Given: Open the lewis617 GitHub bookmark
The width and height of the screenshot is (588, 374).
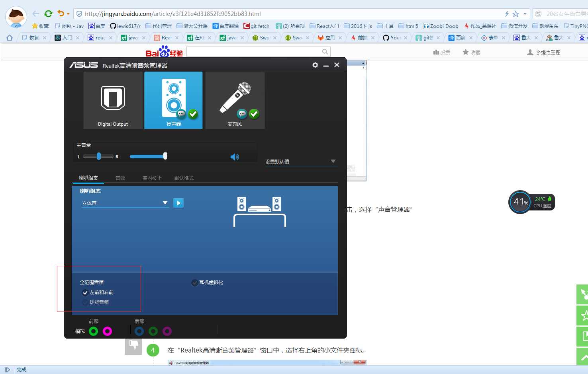Looking at the screenshot, I should click(125, 26).
